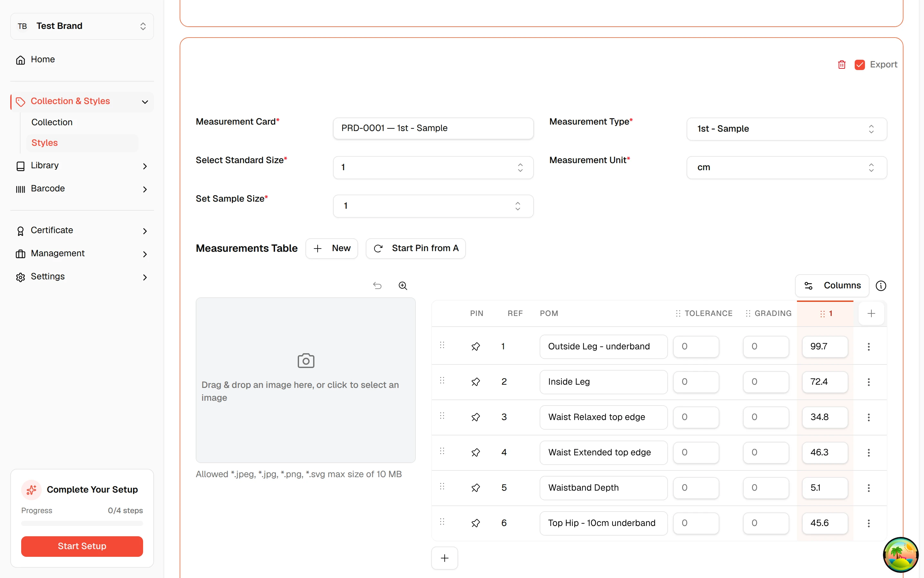Image resolution: width=924 pixels, height=578 pixels.
Task: Click the Start Setup button
Action: (x=82, y=546)
